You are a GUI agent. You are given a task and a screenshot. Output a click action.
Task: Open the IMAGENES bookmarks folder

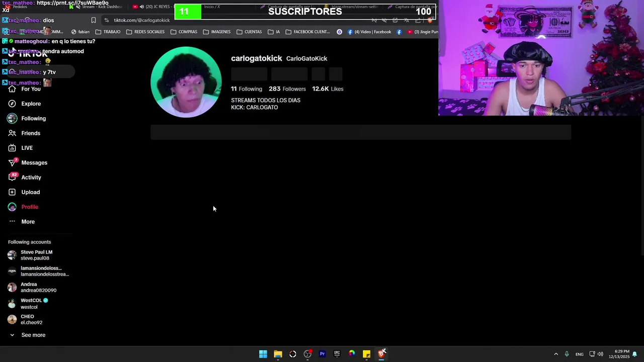[x=216, y=32]
